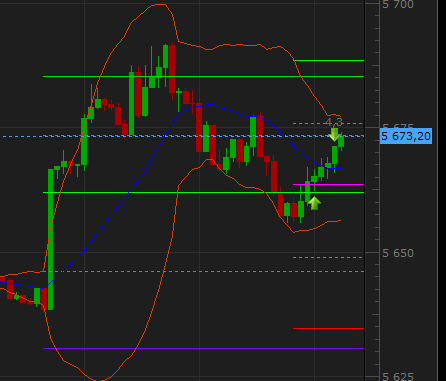Screen dimensions: 446x381
Task: Select the lower long green horizontal line
Action: pyautogui.click(x=203, y=192)
